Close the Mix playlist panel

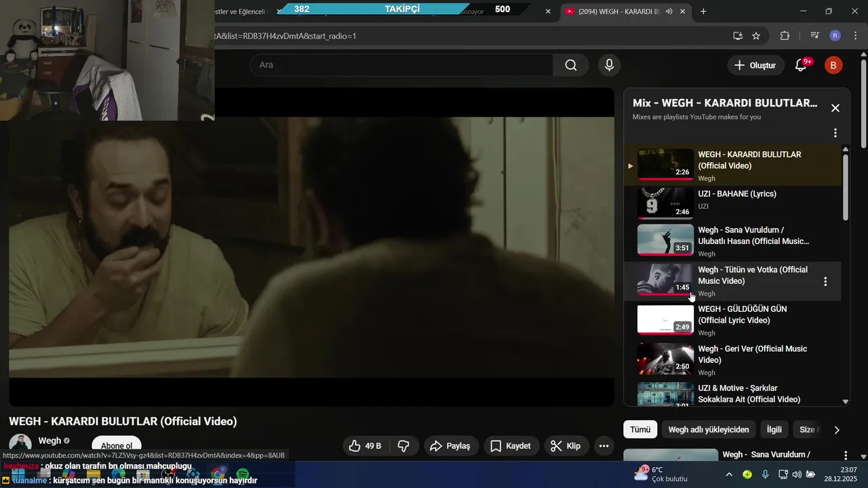click(835, 108)
